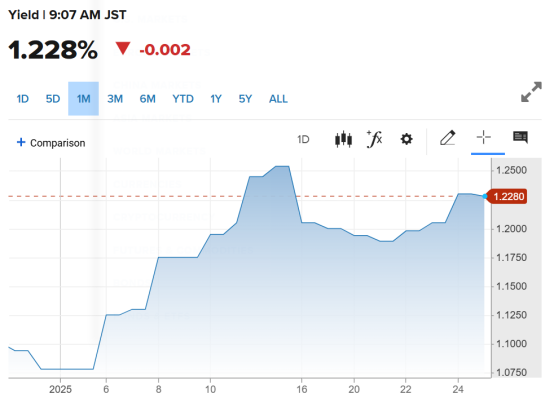Open chart settings gear icon
The width and height of the screenshot is (554, 404).
pos(406,139)
